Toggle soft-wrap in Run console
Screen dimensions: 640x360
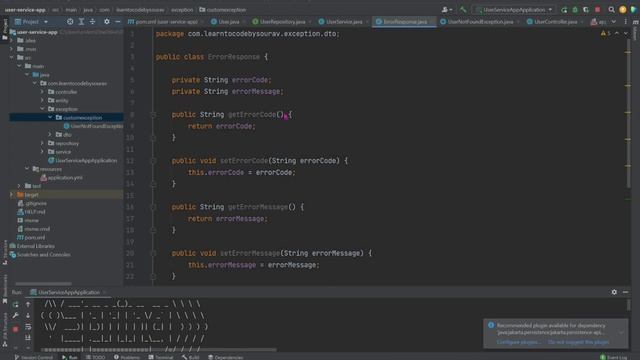click(x=28, y=327)
